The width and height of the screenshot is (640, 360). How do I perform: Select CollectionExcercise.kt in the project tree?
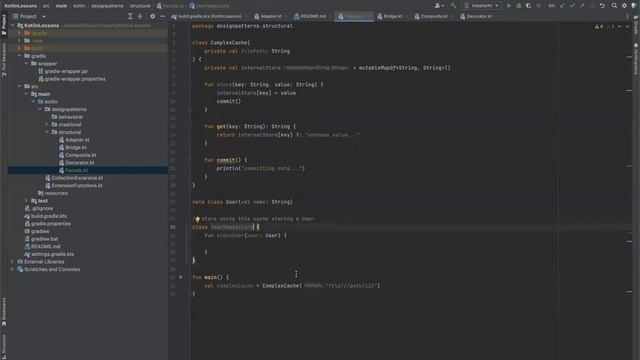[x=77, y=178]
